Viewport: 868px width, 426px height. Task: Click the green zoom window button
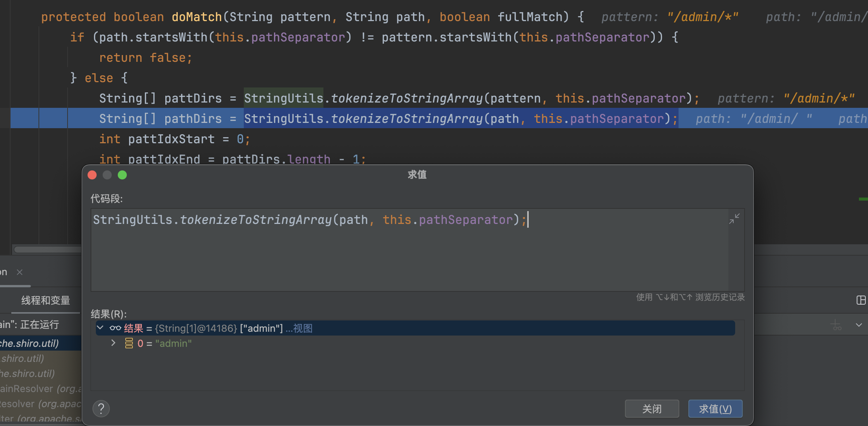coord(122,175)
